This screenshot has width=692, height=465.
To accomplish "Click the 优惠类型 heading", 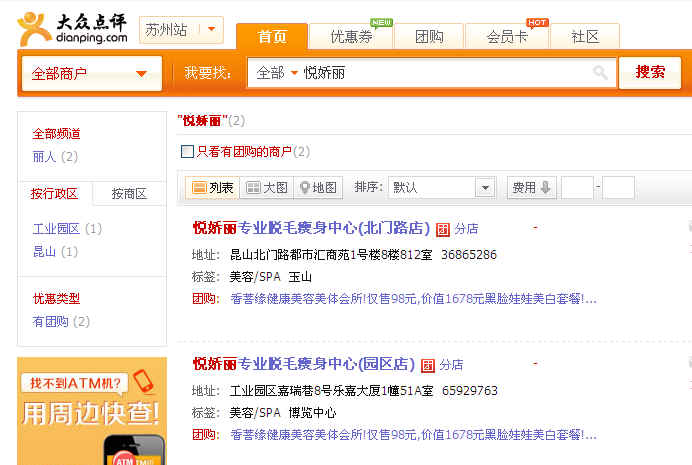I will pyautogui.click(x=56, y=299).
